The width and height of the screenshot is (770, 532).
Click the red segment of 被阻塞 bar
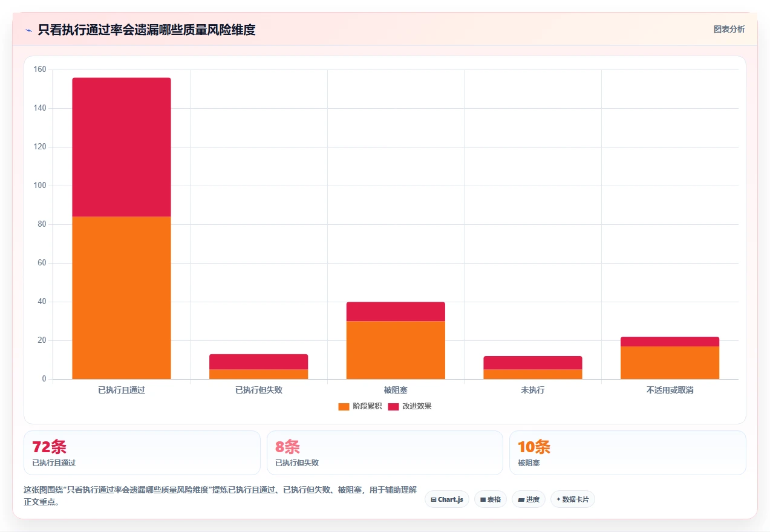[x=396, y=311]
